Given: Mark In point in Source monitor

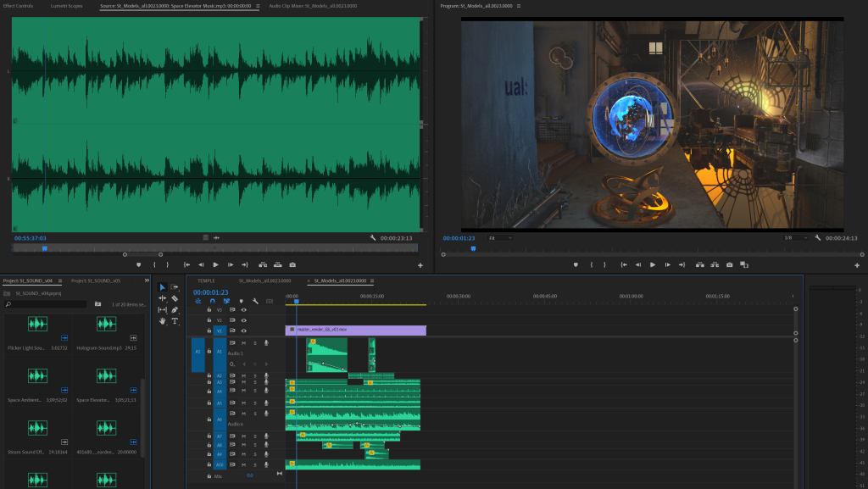Looking at the screenshot, I should coord(154,265).
